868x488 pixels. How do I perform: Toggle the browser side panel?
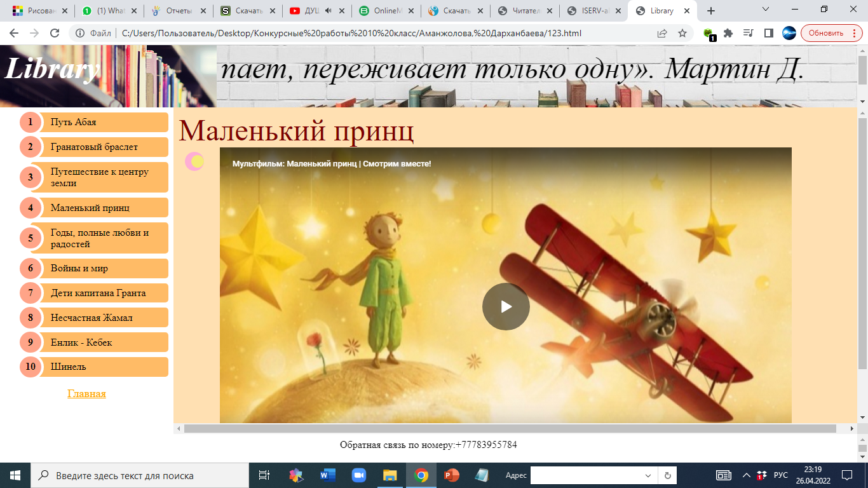pos(768,33)
